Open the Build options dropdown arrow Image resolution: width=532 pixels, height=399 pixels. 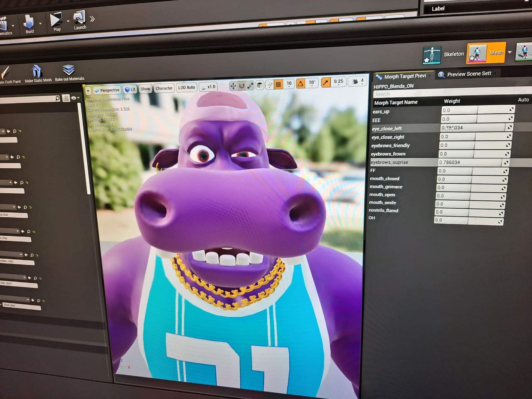(40, 24)
